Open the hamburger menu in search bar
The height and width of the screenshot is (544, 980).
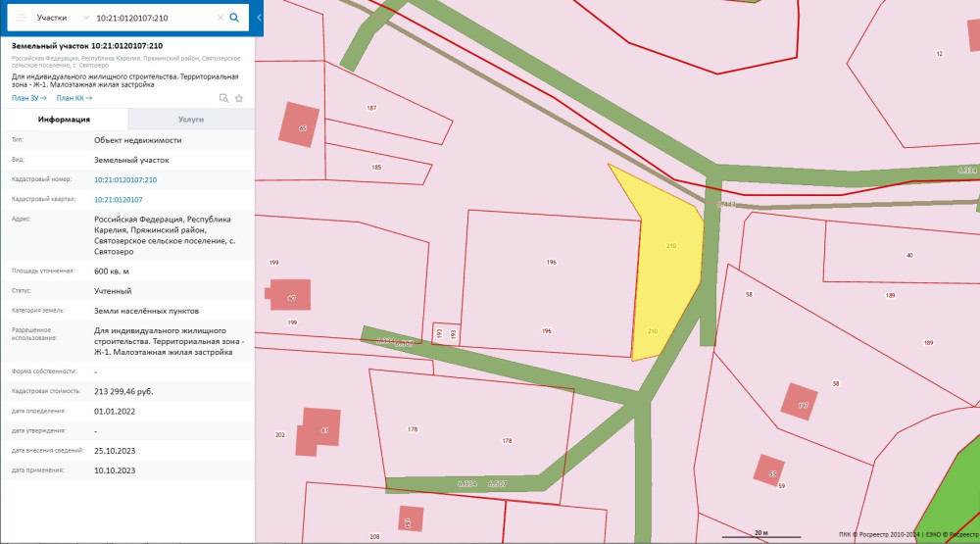tap(21, 18)
